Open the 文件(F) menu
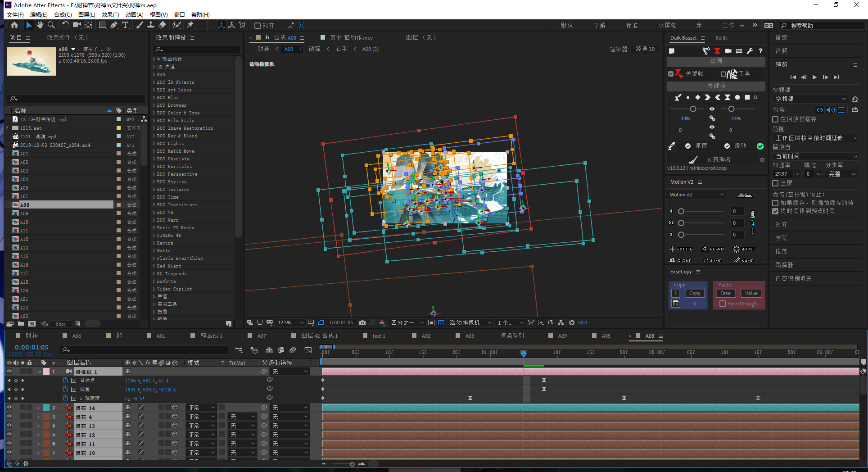 (x=15, y=14)
